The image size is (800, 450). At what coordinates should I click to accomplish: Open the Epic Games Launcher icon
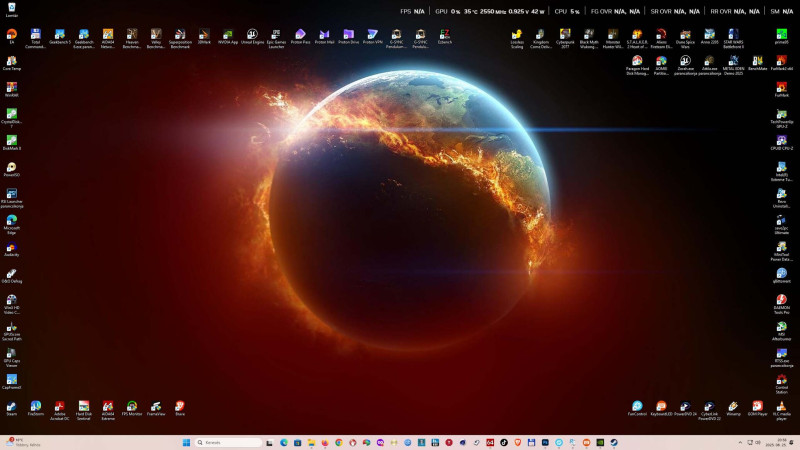coord(276,34)
